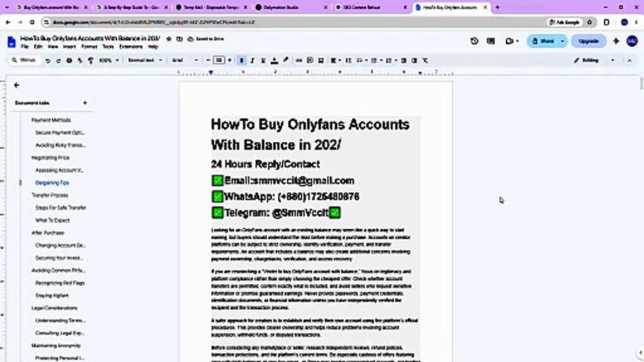This screenshot has width=644, height=362.
Task: Add a new document tab
Action: pyautogui.click(x=85, y=103)
